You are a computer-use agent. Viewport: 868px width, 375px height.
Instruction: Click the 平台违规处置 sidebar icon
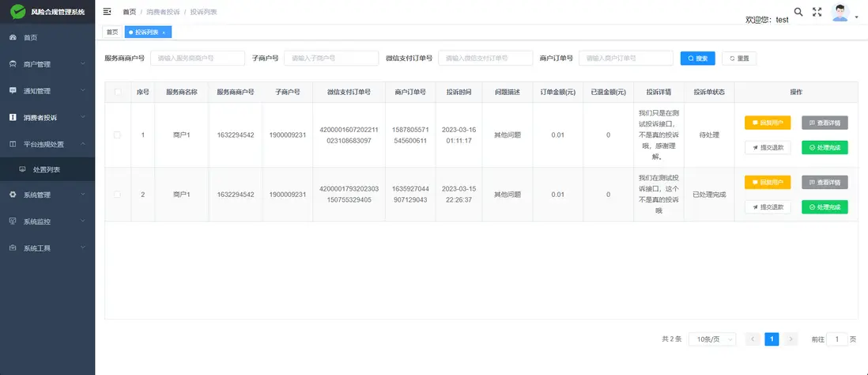[x=13, y=144]
